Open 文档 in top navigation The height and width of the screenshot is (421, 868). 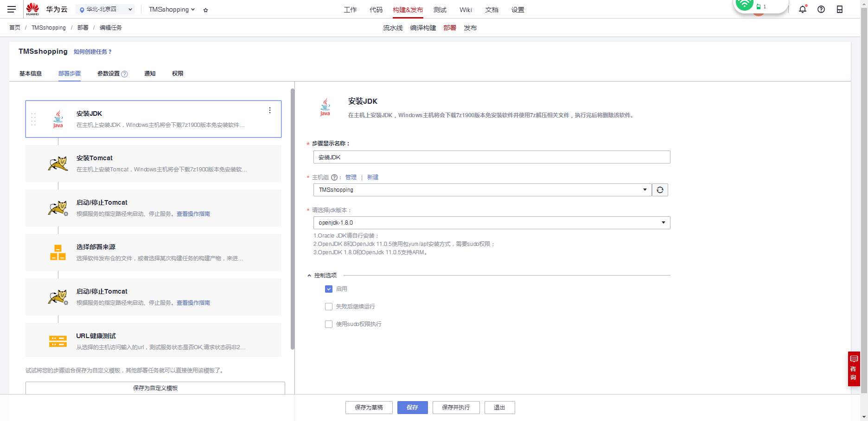(x=491, y=10)
